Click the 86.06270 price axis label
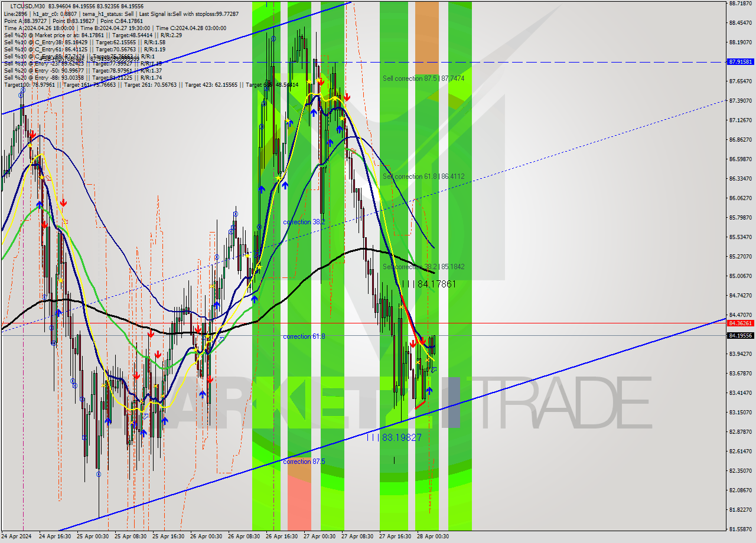756x543 pixels. coord(740,198)
